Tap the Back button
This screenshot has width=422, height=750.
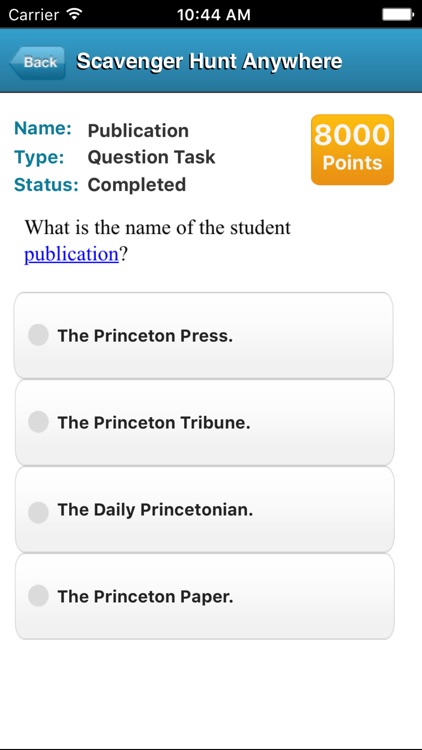point(38,62)
